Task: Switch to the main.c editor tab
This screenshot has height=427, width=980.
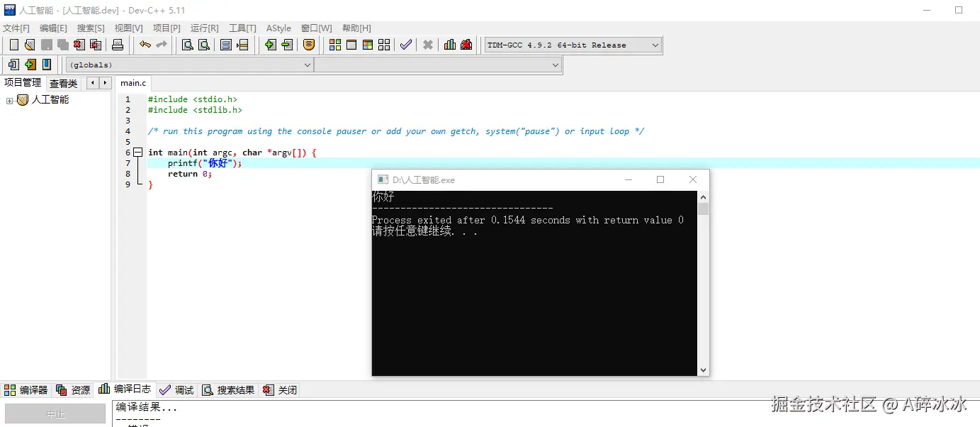Action: (x=133, y=83)
